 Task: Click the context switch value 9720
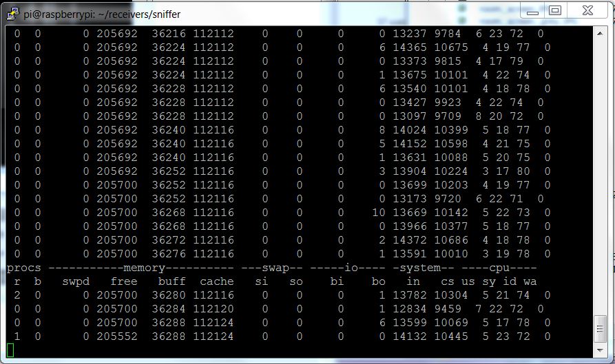pos(448,199)
